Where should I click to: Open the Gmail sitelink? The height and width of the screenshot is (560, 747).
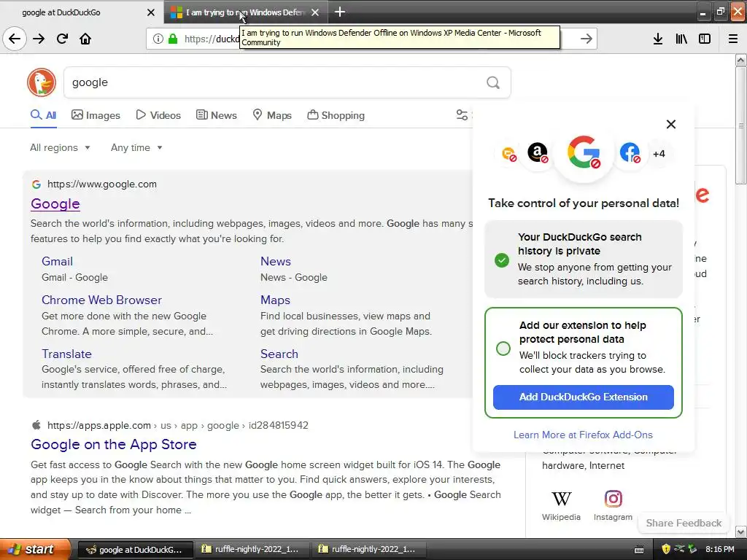coord(57,262)
